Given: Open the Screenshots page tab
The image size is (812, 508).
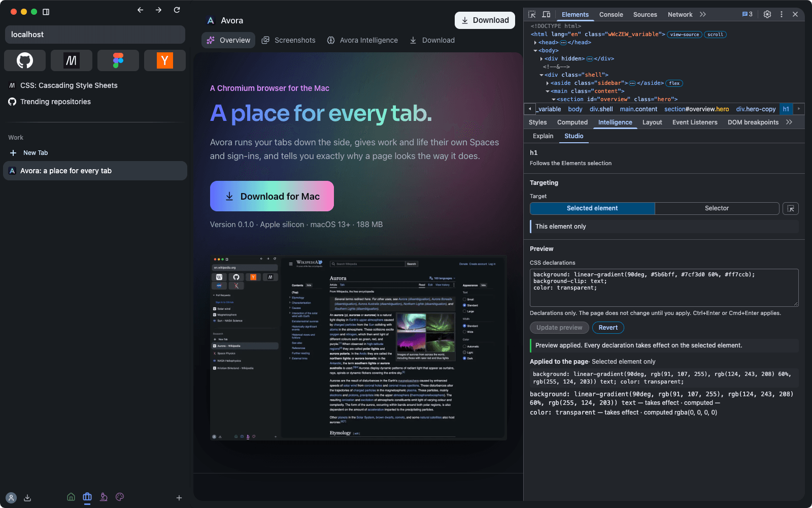Looking at the screenshot, I should 288,40.
